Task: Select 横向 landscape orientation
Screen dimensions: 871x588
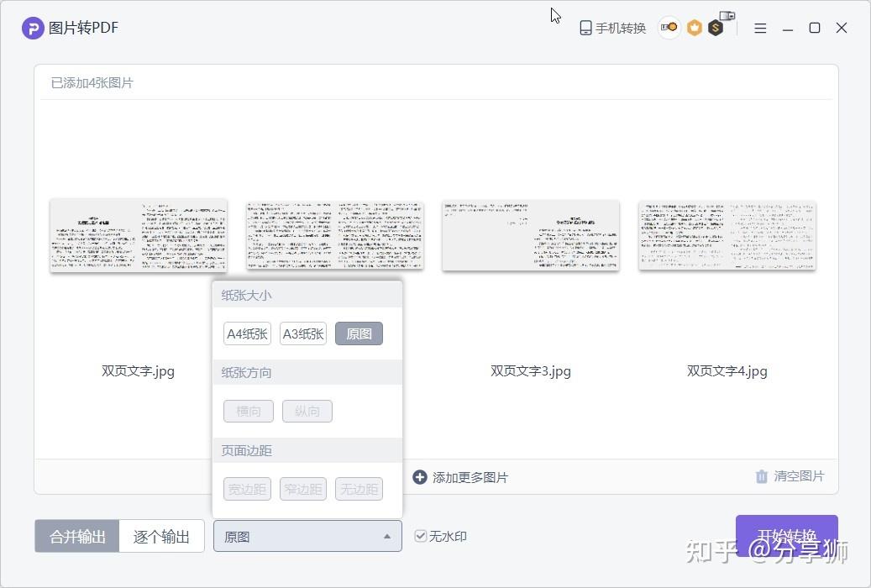Action: 249,412
